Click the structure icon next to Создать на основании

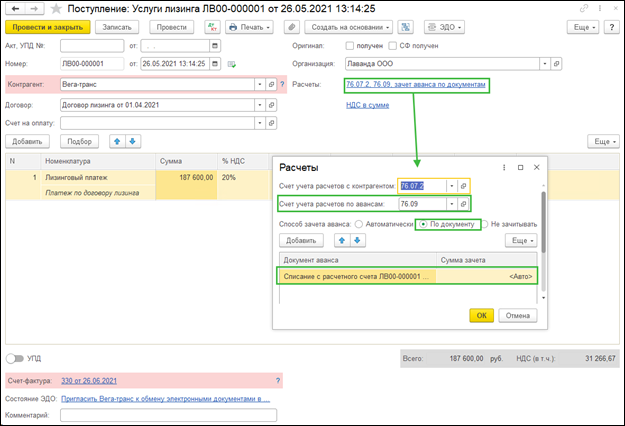405,27
